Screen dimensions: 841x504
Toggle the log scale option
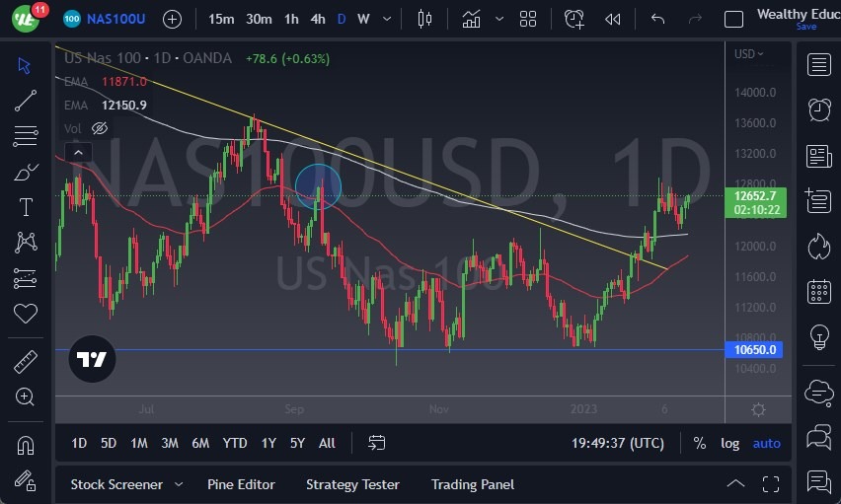(x=729, y=443)
